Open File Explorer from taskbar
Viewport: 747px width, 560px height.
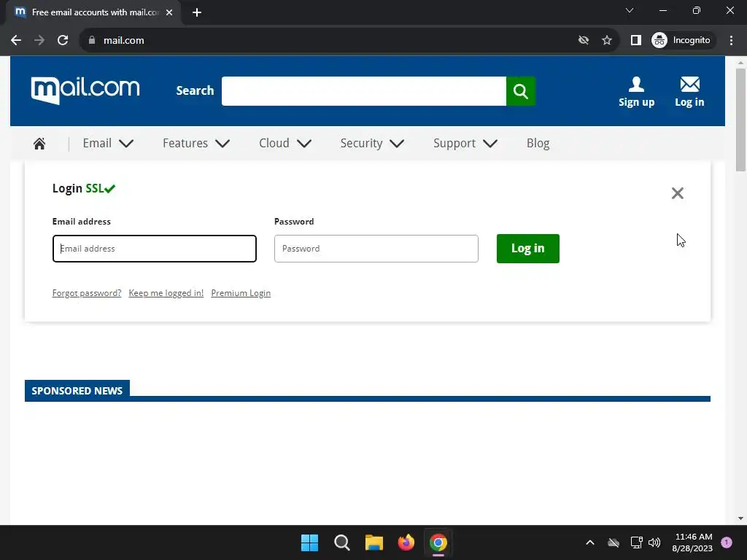pos(374,542)
